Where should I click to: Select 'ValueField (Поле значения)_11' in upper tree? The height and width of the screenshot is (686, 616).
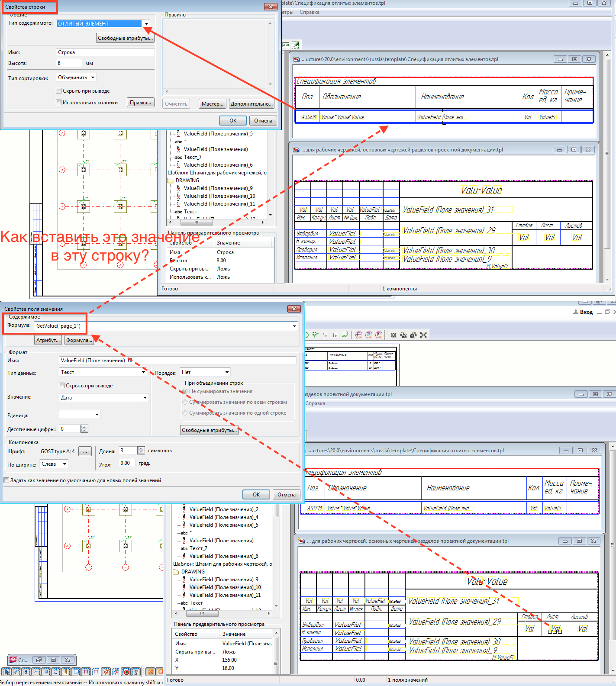(219, 204)
